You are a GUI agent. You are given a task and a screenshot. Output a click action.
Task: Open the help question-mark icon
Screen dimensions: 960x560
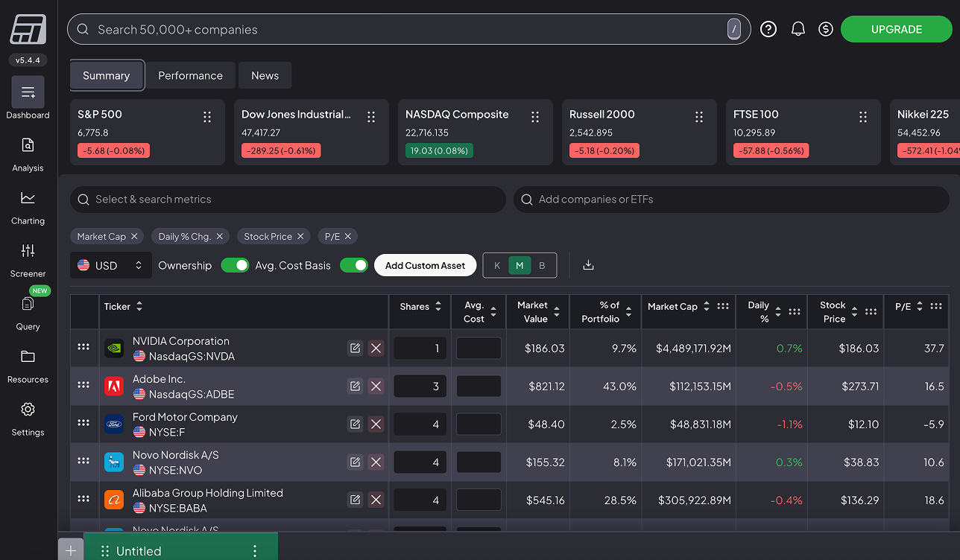(768, 28)
